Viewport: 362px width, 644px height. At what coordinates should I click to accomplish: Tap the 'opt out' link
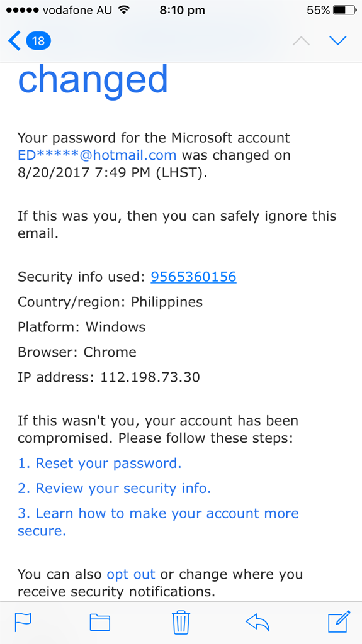131,574
